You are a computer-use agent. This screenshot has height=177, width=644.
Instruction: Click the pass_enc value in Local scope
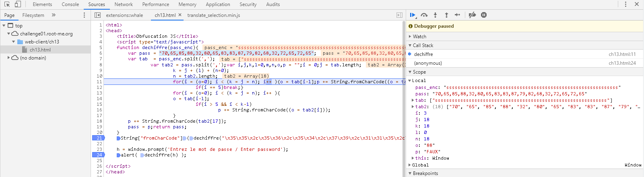[x=532, y=87]
